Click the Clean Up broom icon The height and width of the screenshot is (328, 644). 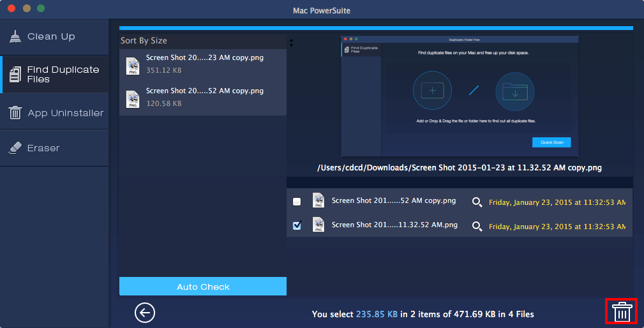[x=15, y=36]
